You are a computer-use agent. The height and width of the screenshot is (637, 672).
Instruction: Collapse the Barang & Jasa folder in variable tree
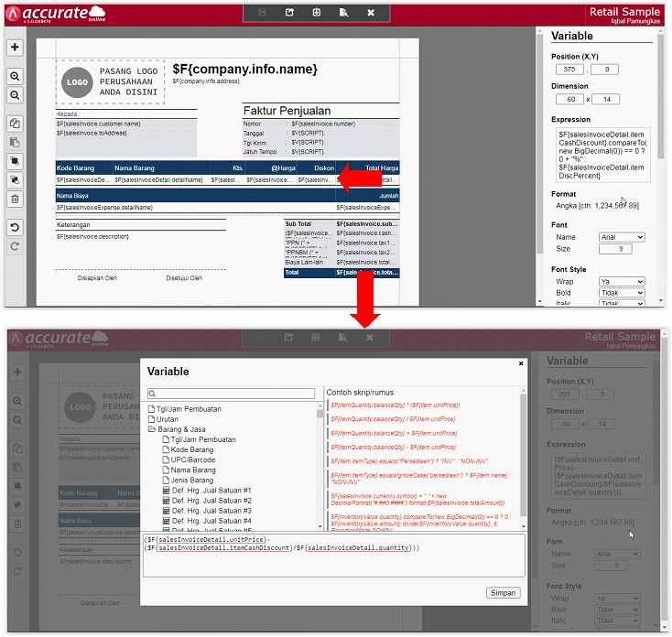pyautogui.click(x=152, y=429)
